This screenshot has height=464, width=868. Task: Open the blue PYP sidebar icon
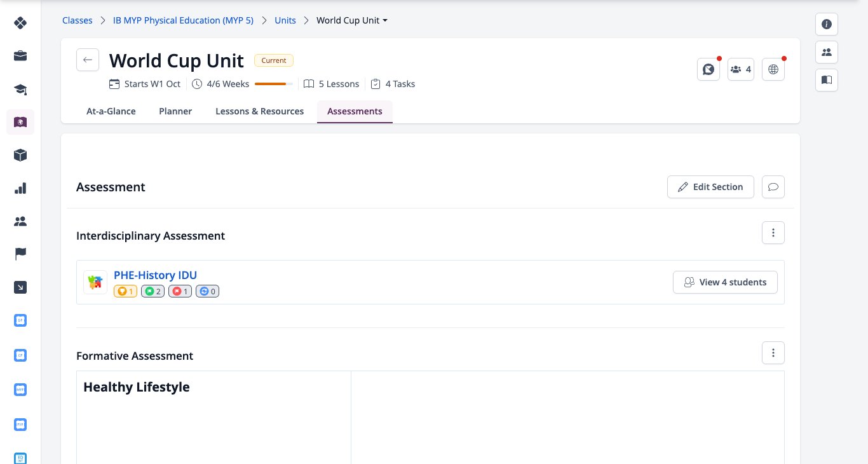(20, 423)
